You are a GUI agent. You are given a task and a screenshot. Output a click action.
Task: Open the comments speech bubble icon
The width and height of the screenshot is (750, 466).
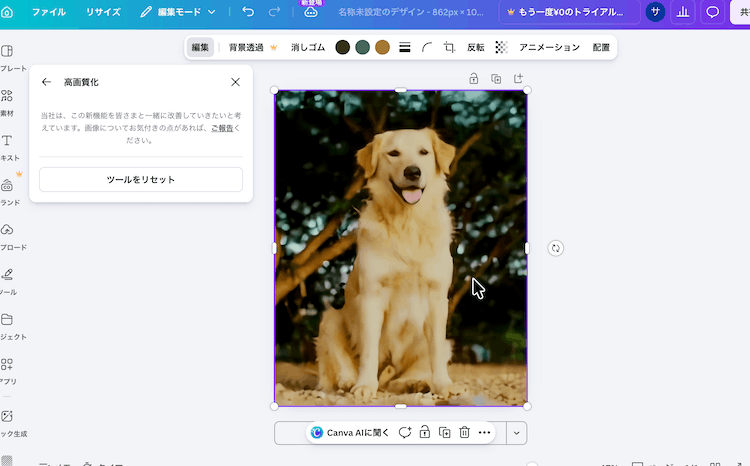pyautogui.click(x=713, y=12)
